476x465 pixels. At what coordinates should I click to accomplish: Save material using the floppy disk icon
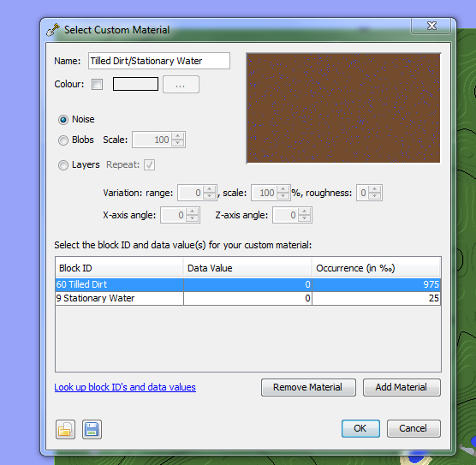pos(92,430)
